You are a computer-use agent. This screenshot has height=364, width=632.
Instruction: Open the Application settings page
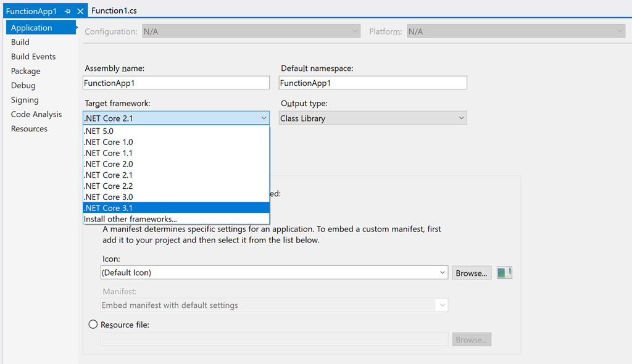(x=41, y=27)
